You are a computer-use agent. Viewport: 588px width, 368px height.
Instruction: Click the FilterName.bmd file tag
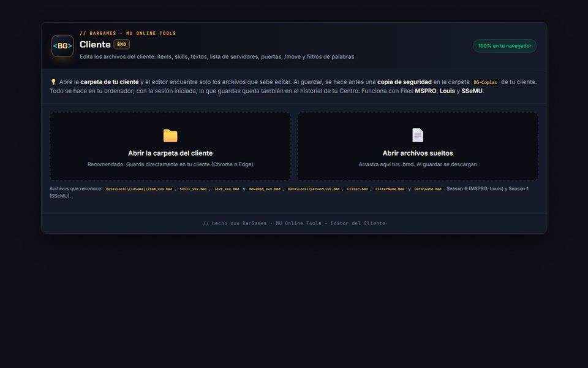tap(390, 189)
